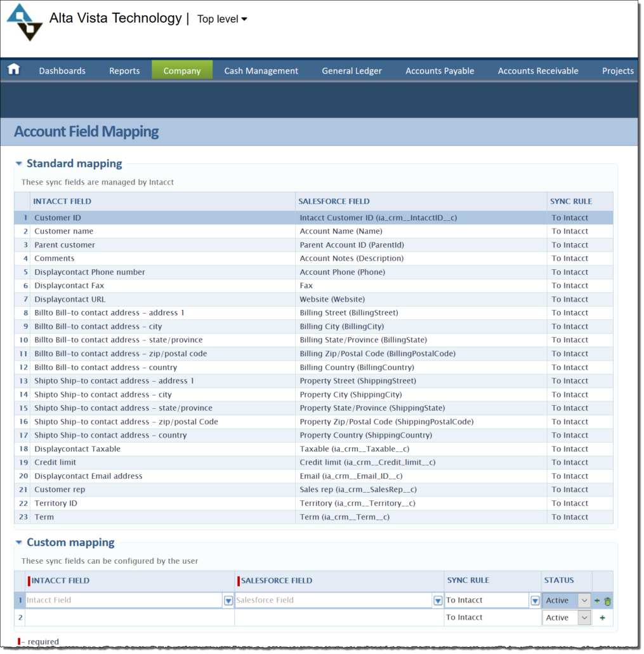The image size is (644, 654).
Task: Click Property Zip/Postal Code (ShippingPostalCode) cell
Action: pos(421,422)
